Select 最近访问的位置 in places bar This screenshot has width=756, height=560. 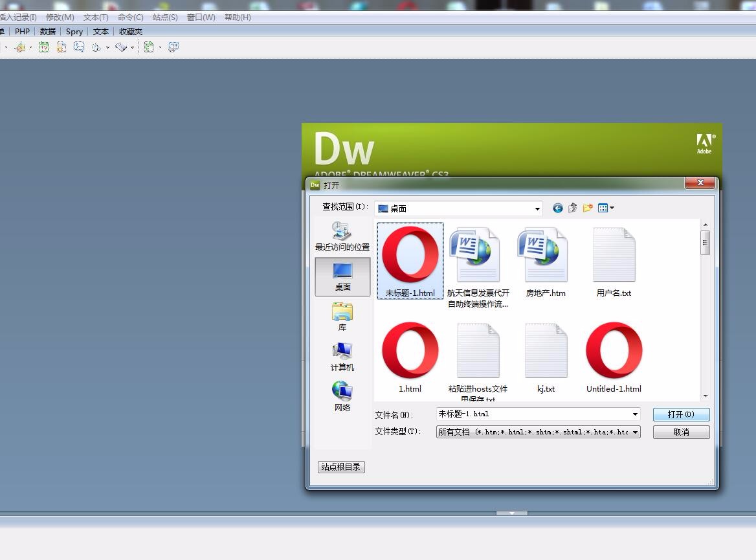coord(342,236)
